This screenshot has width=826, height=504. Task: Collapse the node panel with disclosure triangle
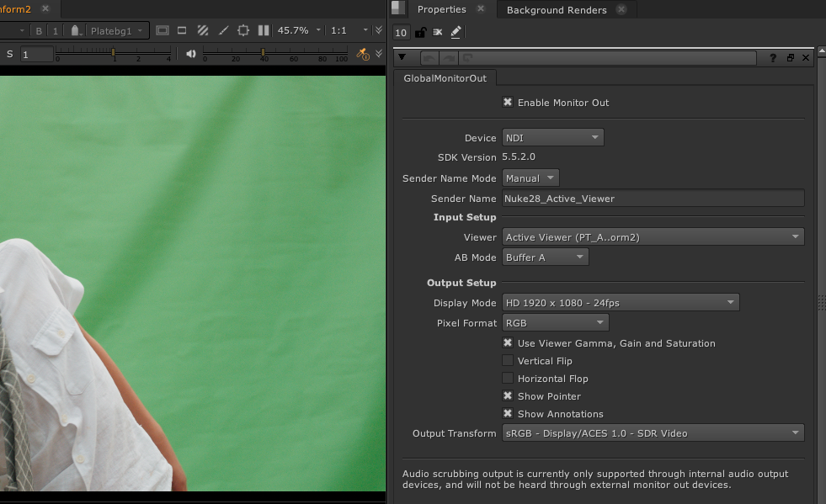click(x=402, y=58)
